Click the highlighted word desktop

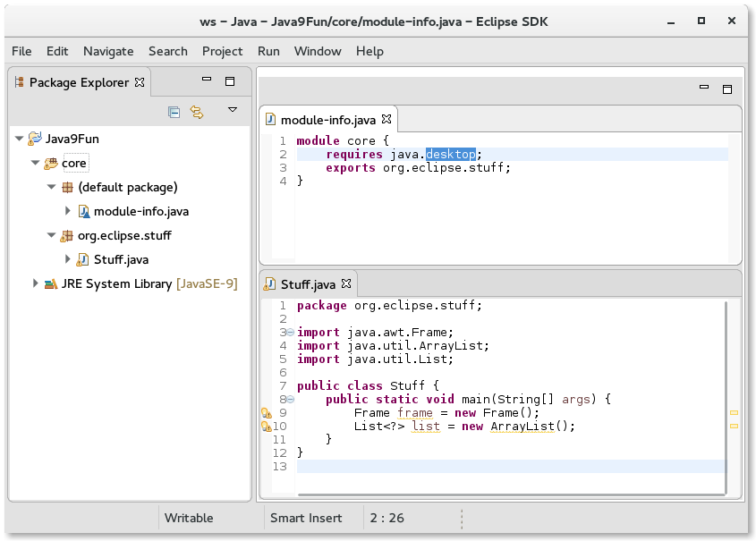(451, 154)
